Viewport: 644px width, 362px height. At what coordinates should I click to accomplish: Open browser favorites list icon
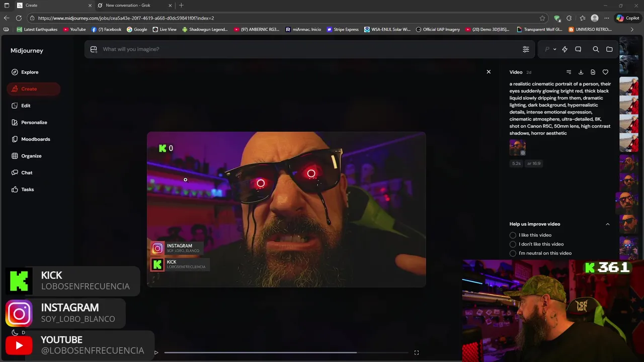click(x=582, y=18)
